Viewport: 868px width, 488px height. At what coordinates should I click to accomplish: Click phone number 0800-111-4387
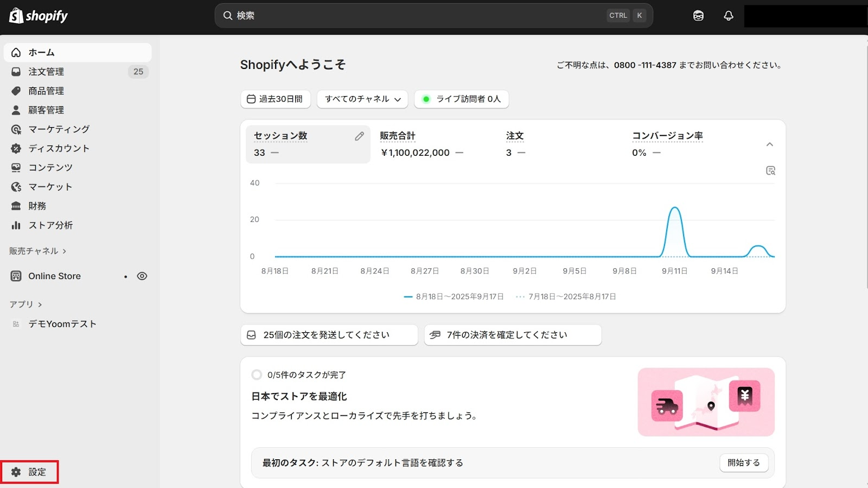coord(645,65)
